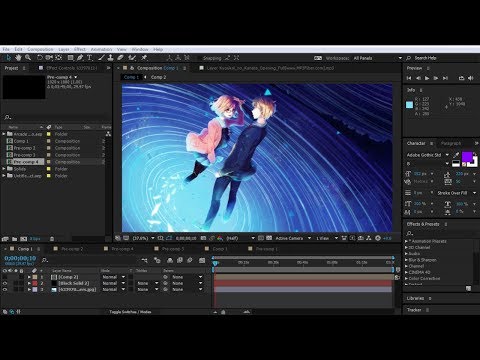Toggle Preserve Transparency for Comp 2 layer
This screenshot has height=360, width=480.
[x=131, y=277]
